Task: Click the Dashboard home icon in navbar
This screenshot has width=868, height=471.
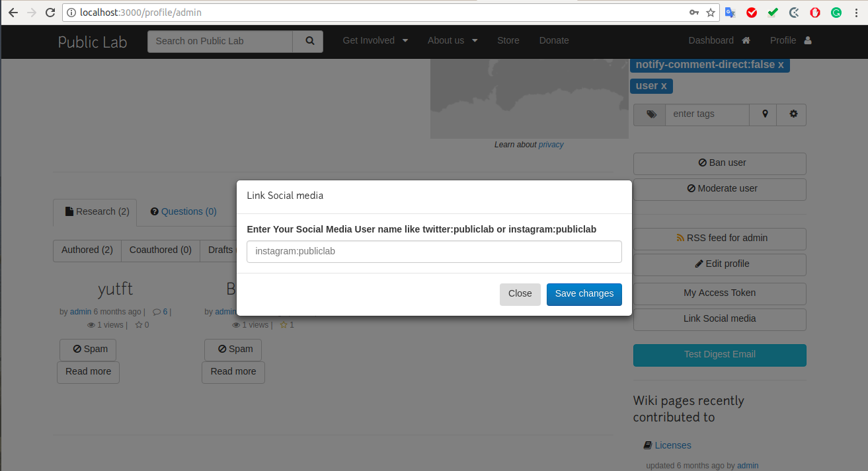Action: [745, 40]
